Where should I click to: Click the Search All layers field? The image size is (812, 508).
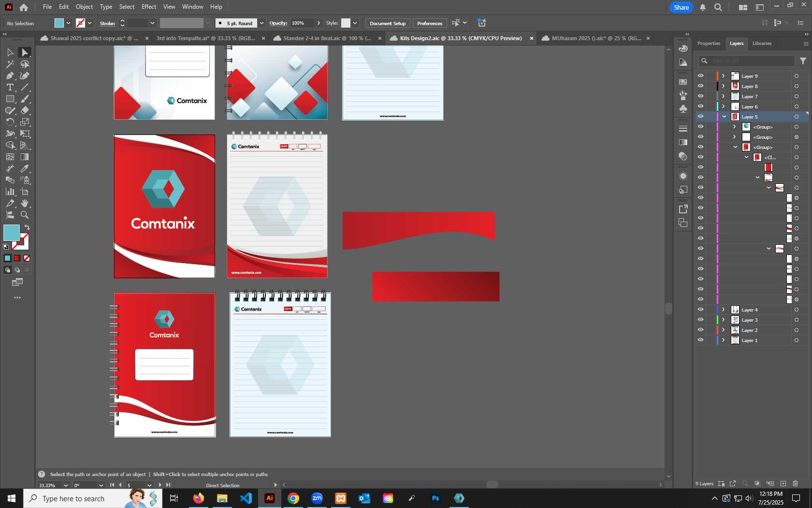pyautogui.click(x=747, y=61)
